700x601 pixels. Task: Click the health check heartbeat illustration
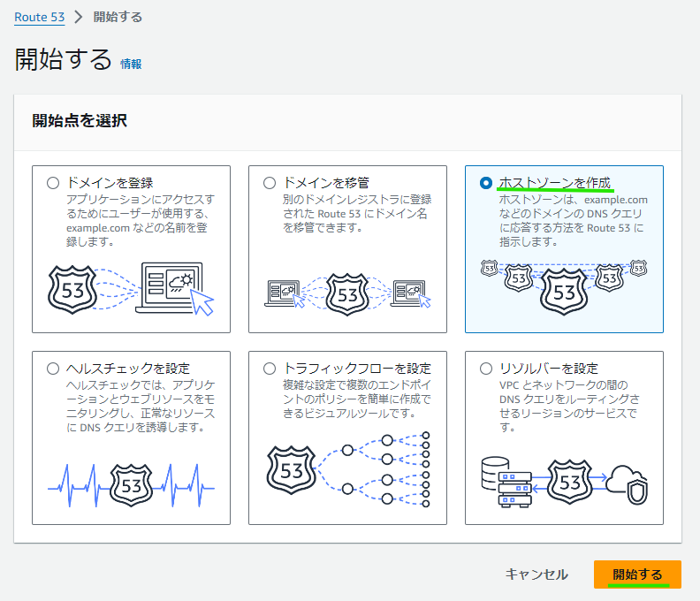(131, 485)
